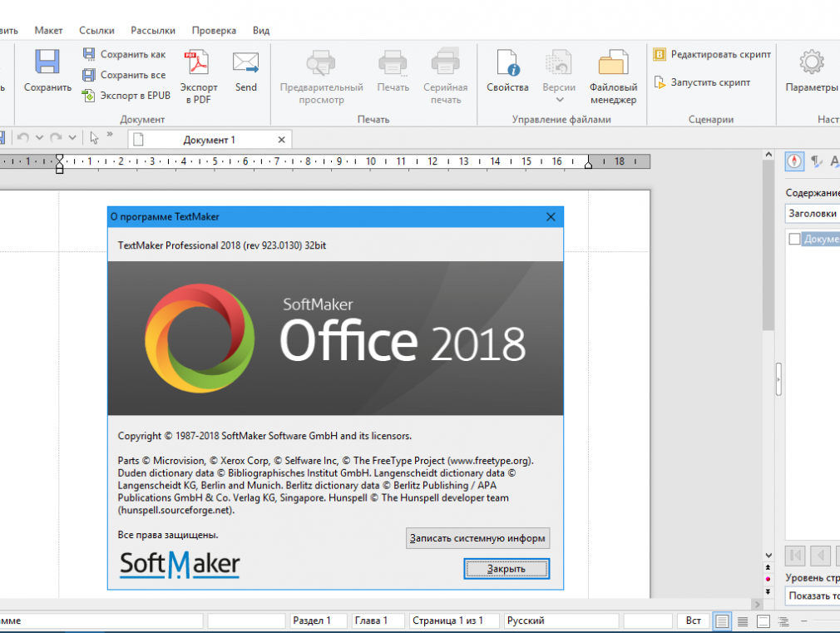840x633 pixels.
Task: Select the mouse pointer tool icon
Action: click(94, 138)
